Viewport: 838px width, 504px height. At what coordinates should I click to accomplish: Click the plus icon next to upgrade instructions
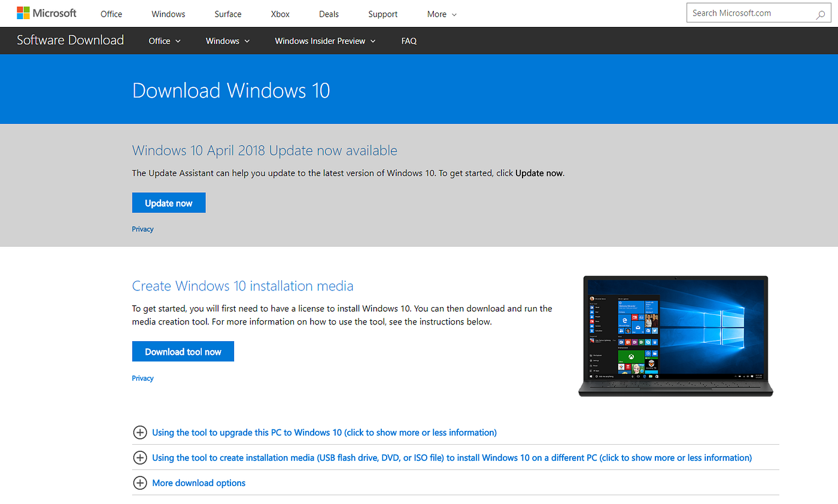[x=140, y=432]
